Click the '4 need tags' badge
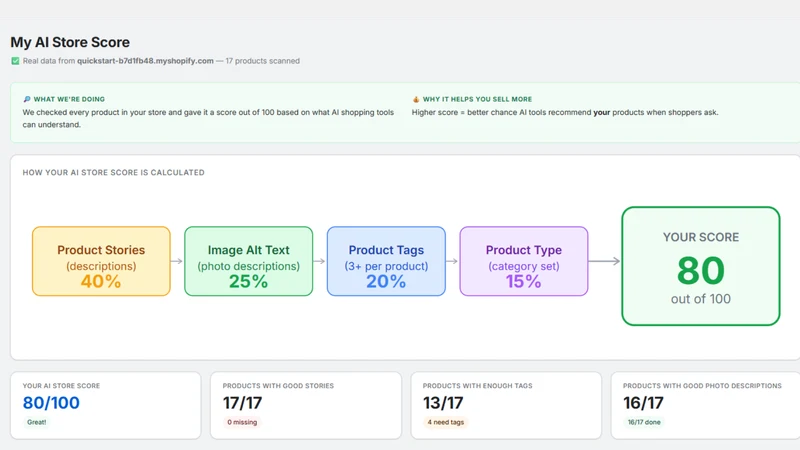The height and width of the screenshot is (450, 800). (446, 422)
